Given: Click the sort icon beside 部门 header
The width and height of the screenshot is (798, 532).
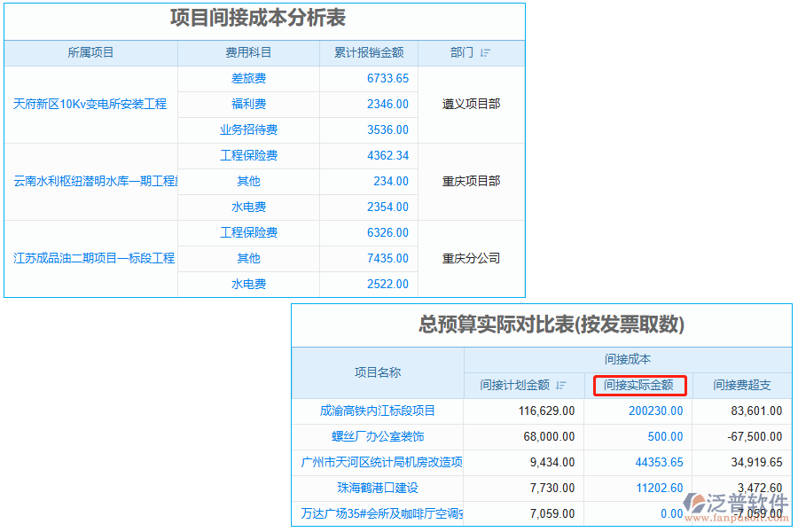Looking at the screenshot, I should tap(481, 53).
